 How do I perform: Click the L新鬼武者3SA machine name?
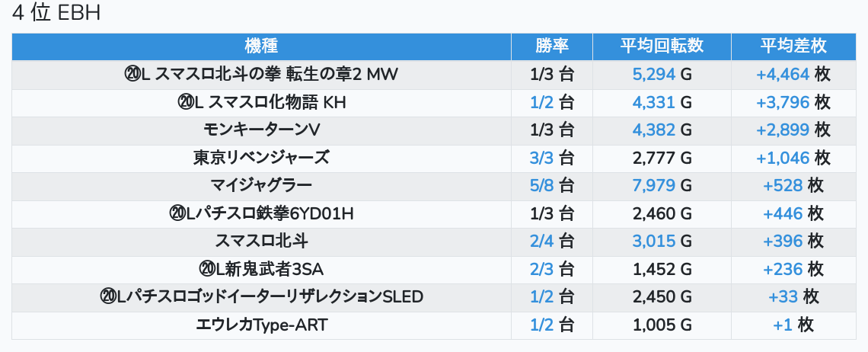pyautogui.click(x=261, y=269)
